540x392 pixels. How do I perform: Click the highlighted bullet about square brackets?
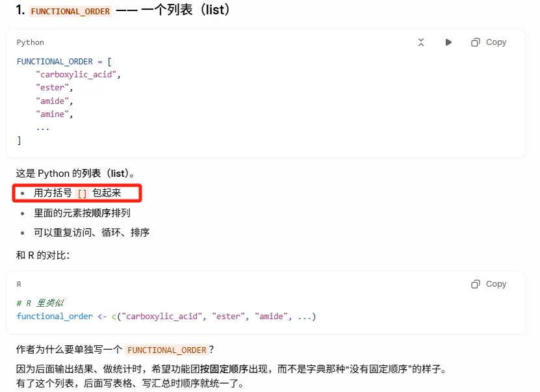(x=77, y=193)
